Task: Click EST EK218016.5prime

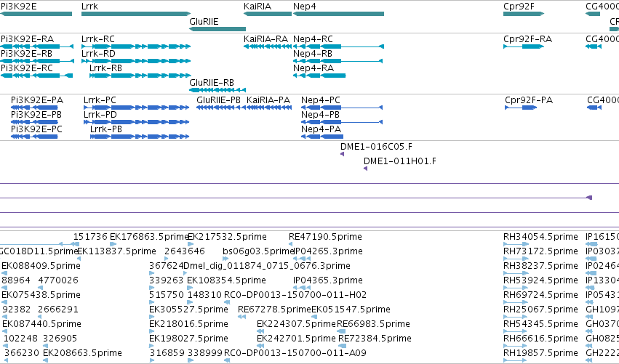Action: point(152,331)
